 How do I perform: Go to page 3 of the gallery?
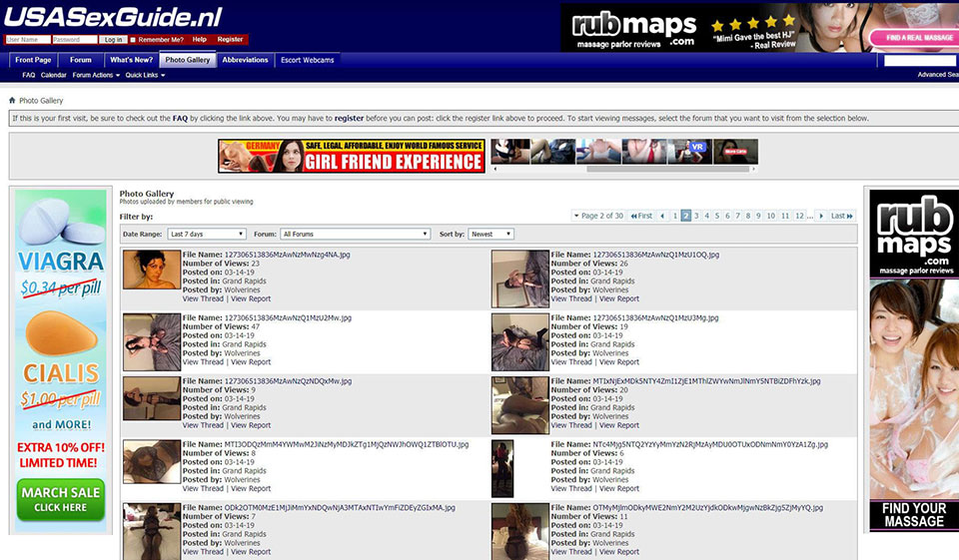coord(697,216)
